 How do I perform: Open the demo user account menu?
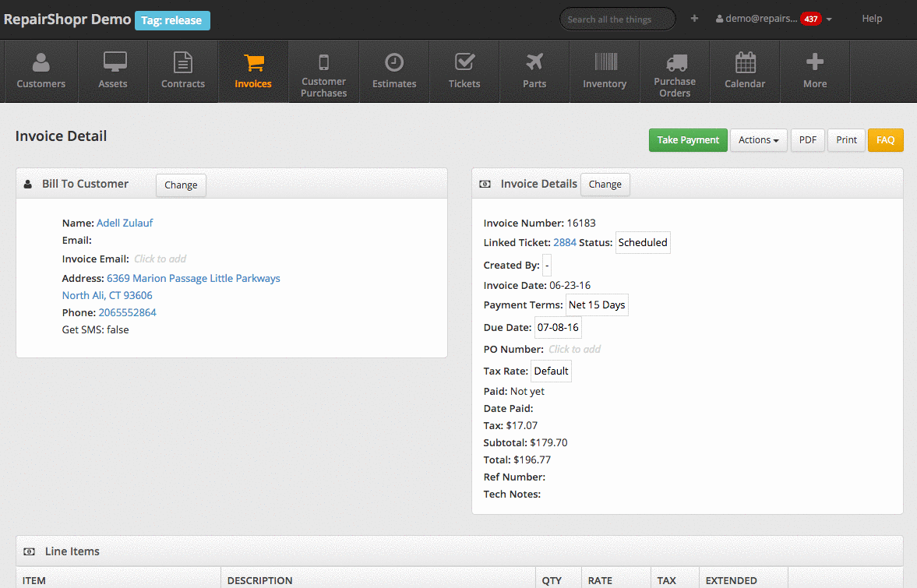click(773, 19)
